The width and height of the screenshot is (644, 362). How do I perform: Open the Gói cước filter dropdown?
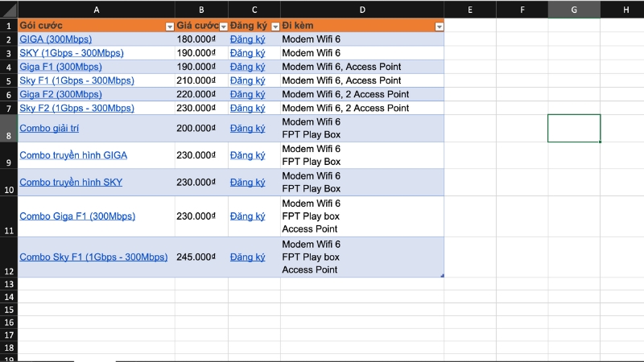click(x=169, y=27)
